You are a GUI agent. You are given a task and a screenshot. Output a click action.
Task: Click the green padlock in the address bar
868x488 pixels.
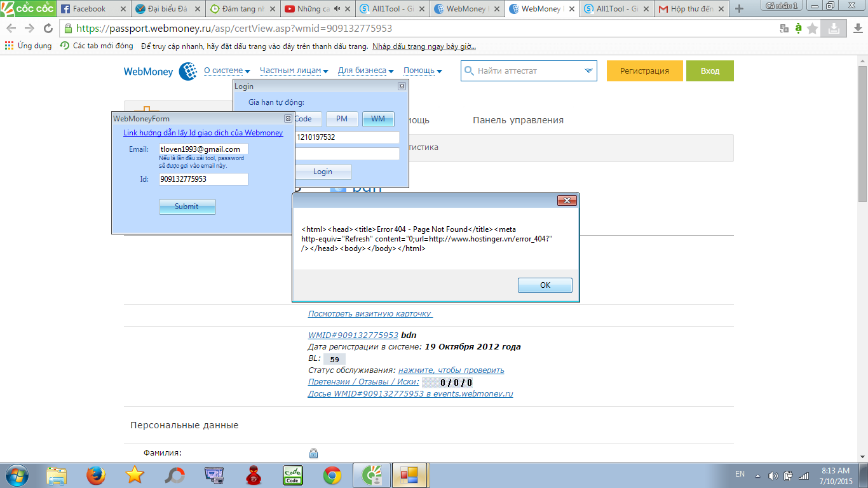[68, 29]
